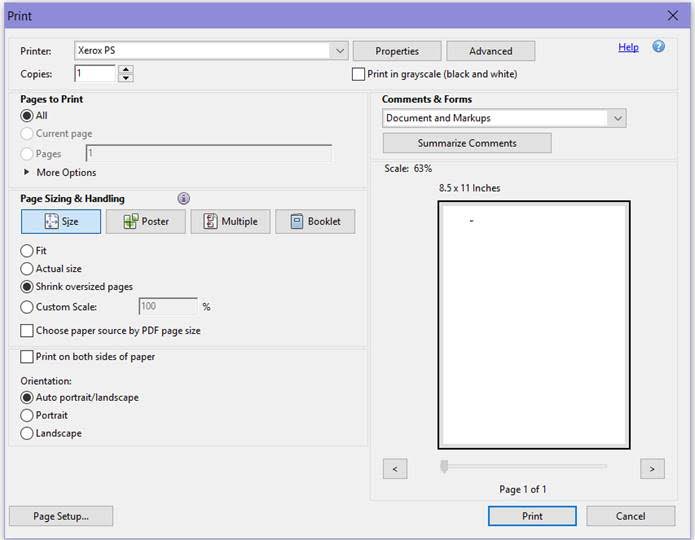Click the print preview page thumbnail

pyautogui.click(x=534, y=325)
